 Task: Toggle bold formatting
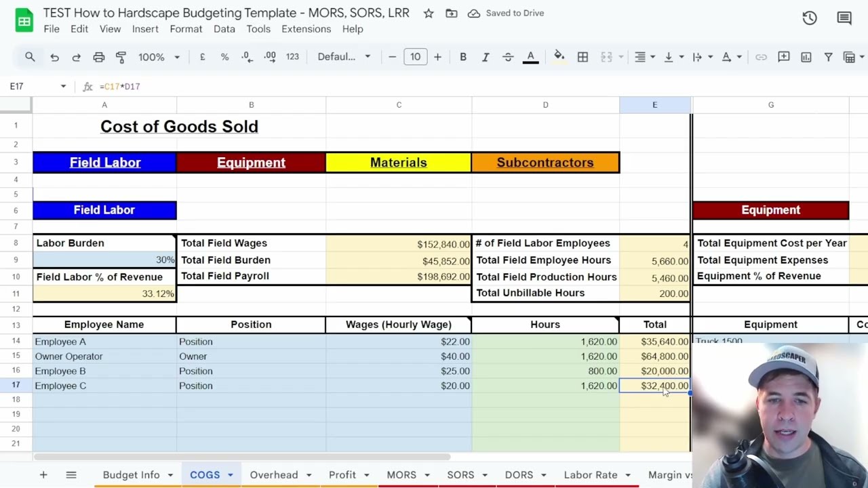(463, 57)
